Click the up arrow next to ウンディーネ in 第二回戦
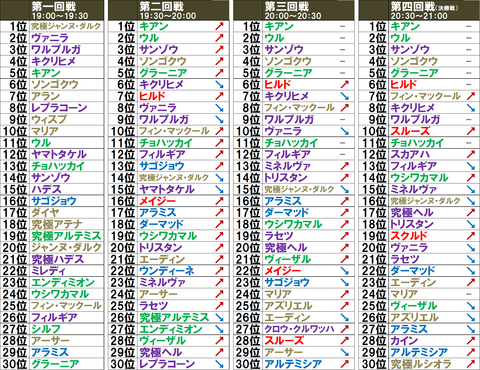This screenshot has height=370, width=480. click(219, 271)
